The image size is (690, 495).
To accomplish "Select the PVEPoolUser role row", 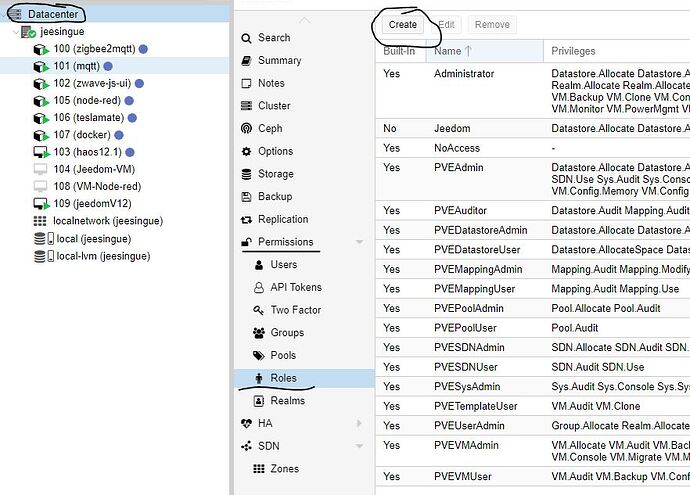I will (x=533, y=328).
